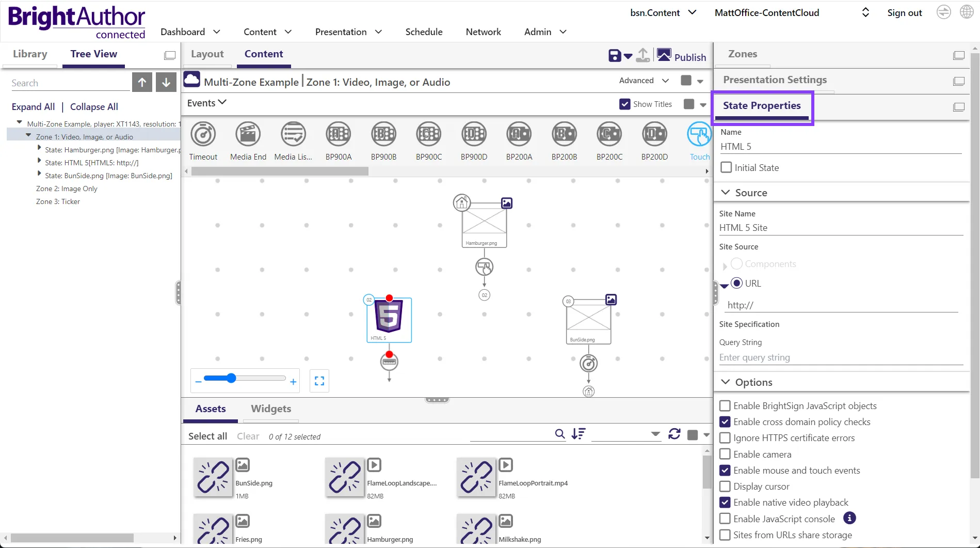Click the globe language icon
This screenshot has height=548, width=980.
pyautogui.click(x=967, y=12)
